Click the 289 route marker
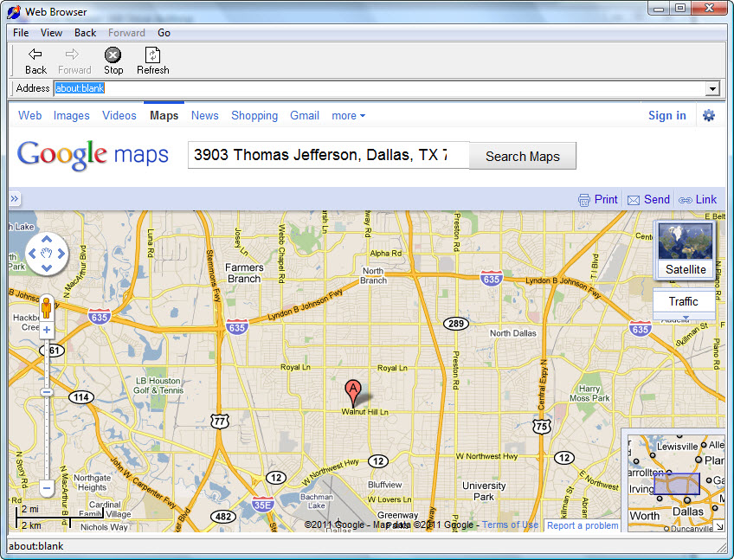Screen dimensions: 734x560 click(456, 323)
